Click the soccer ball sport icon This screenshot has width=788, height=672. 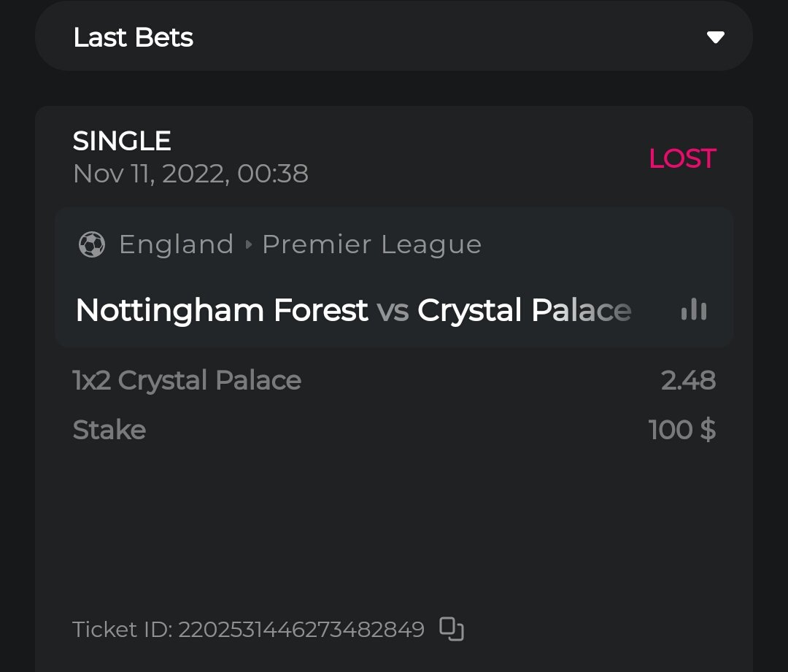pyautogui.click(x=92, y=244)
